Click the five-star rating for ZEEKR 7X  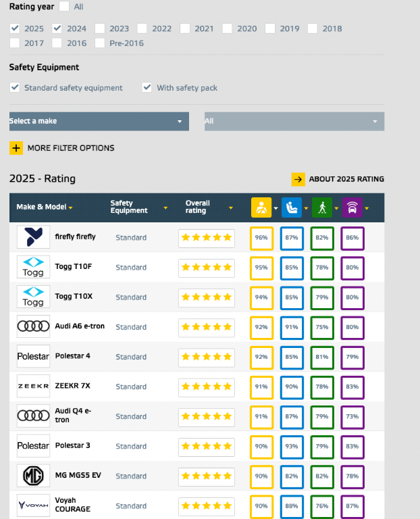[x=207, y=387]
